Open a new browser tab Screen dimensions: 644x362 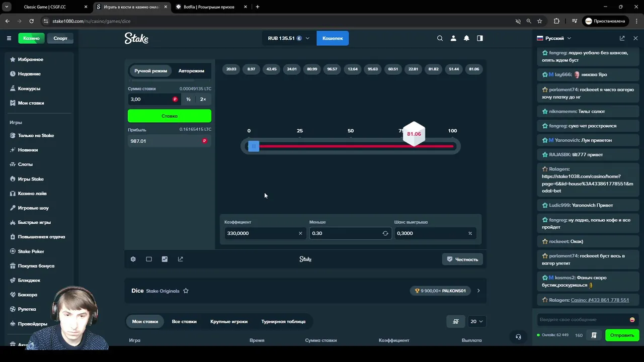click(x=258, y=7)
